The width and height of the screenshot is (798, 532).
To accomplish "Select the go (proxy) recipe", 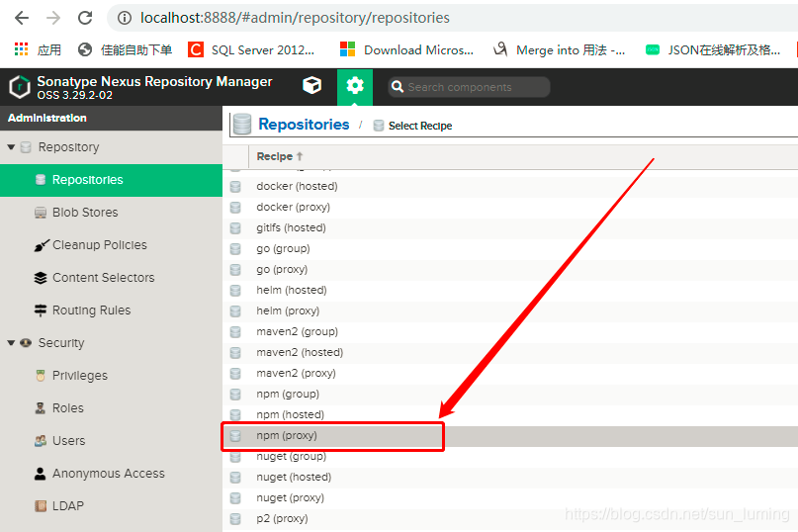I will point(510,269).
